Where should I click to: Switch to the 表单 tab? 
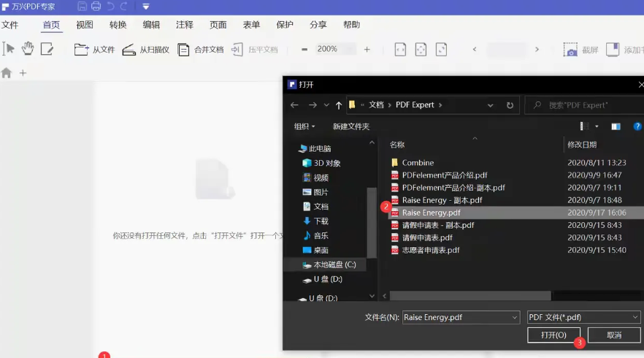pyautogui.click(x=251, y=25)
